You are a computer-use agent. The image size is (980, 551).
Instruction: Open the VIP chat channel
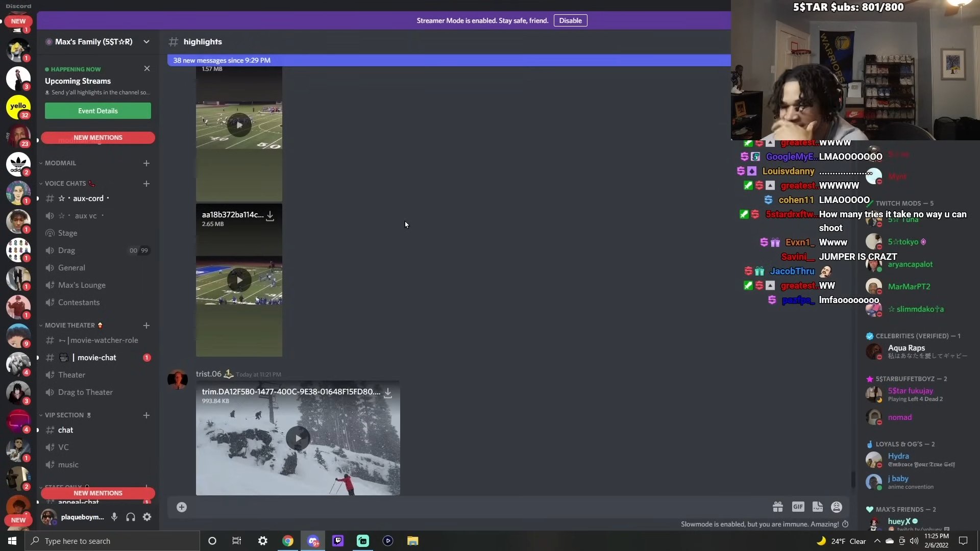(98, 430)
